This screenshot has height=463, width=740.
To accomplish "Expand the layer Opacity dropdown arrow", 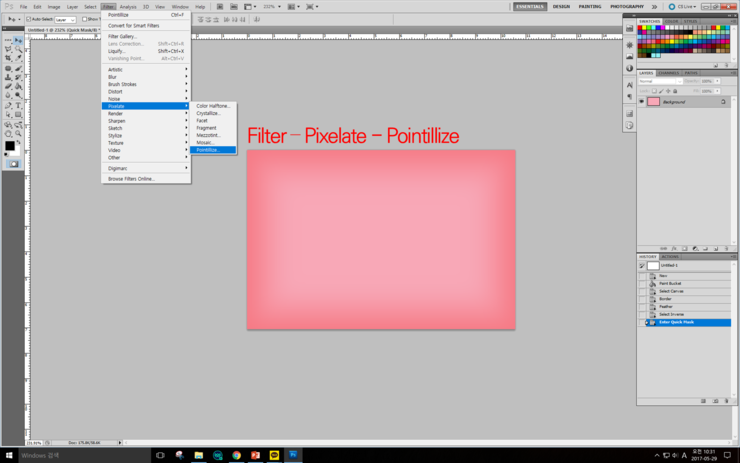I will tap(717, 81).
